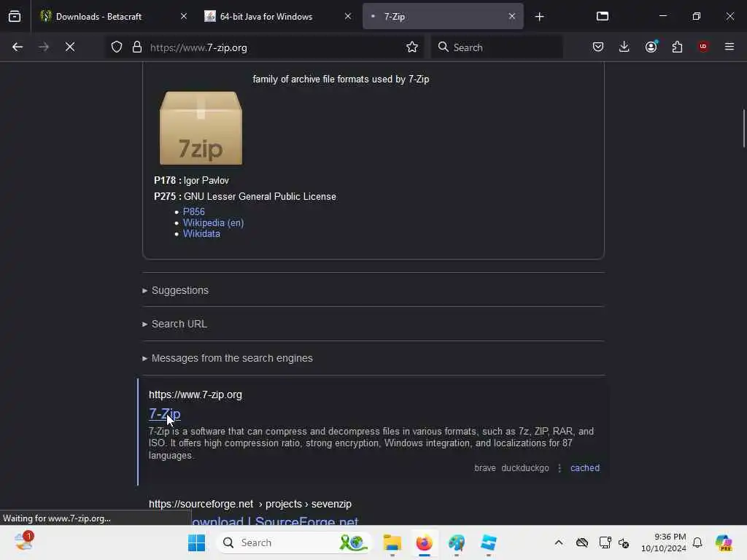
Task: Open clock and date 9:36 PM
Action: [x=664, y=542]
